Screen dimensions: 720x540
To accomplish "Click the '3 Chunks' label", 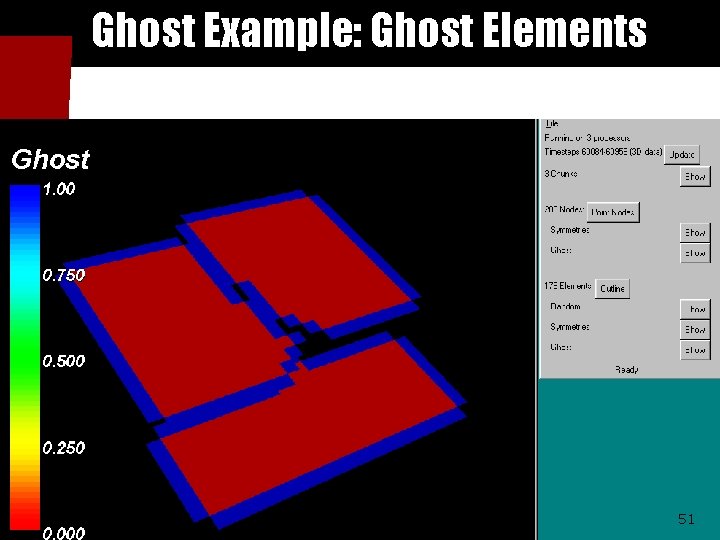I will pos(561,174).
